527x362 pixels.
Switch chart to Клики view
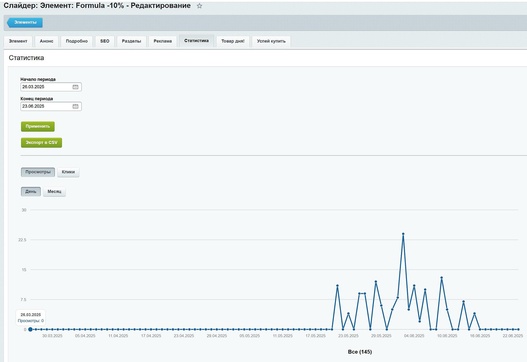pyautogui.click(x=68, y=172)
